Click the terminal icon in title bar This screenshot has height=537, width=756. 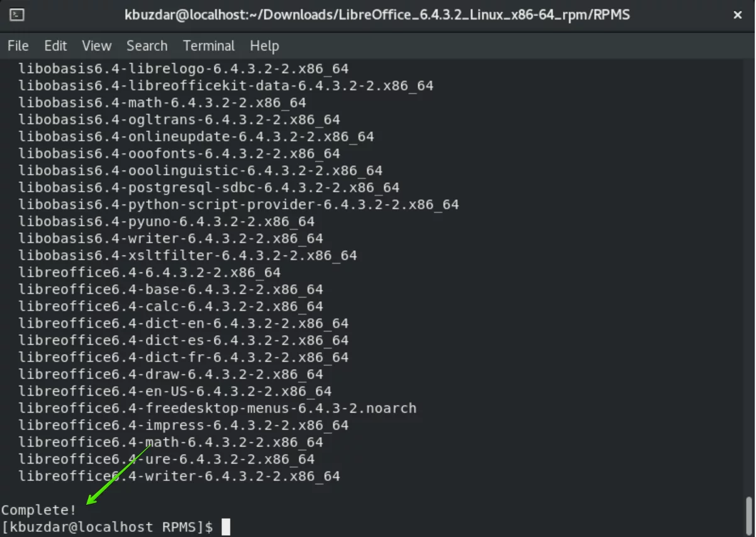pyautogui.click(x=18, y=15)
